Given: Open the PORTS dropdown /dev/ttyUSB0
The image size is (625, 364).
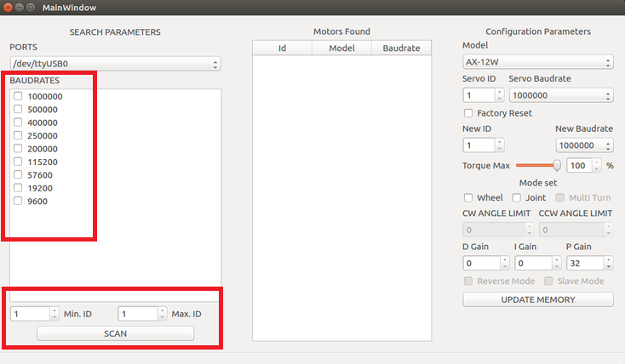Looking at the screenshot, I should pos(115,64).
